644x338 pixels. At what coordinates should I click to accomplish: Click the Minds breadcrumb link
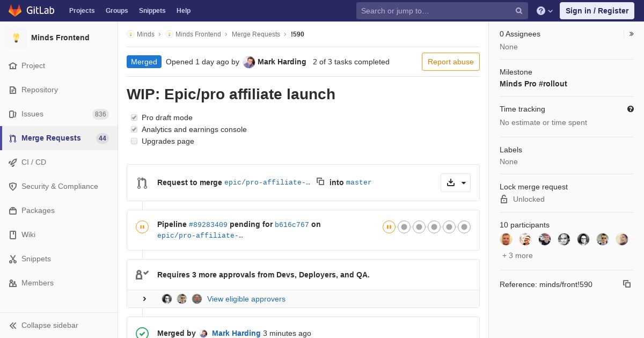(x=145, y=34)
